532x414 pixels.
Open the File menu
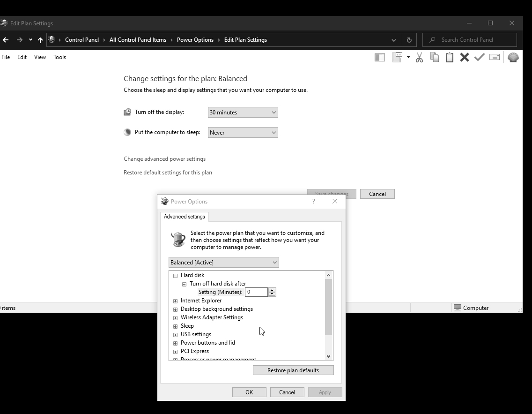click(6, 57)
